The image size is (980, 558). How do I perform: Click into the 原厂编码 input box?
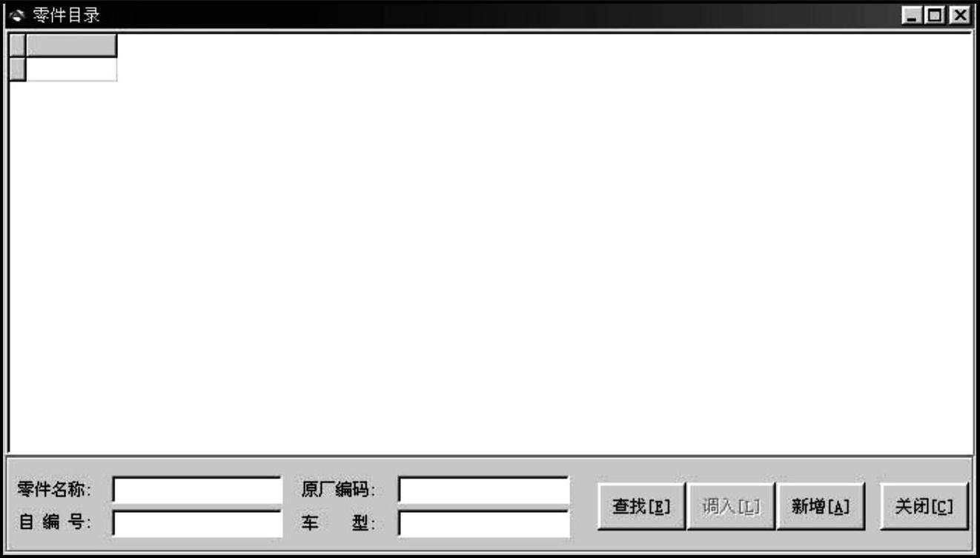[x=483, y=490]
